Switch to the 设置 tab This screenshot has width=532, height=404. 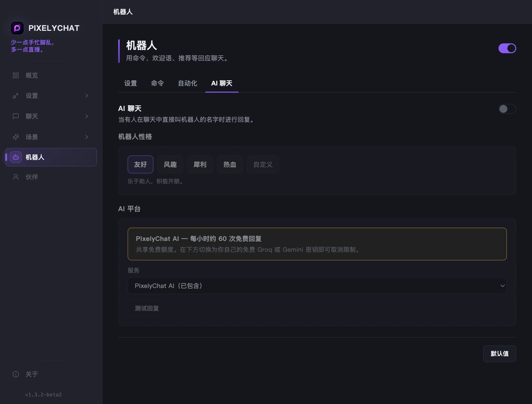point(131,83)
